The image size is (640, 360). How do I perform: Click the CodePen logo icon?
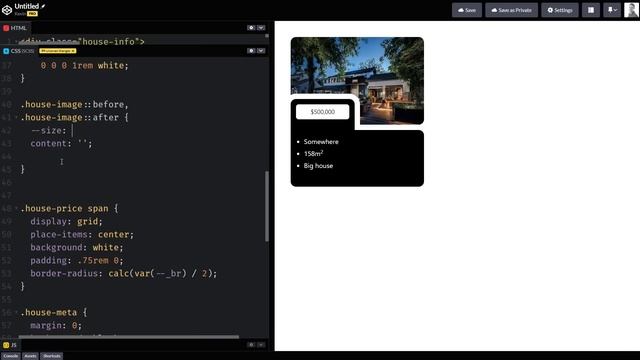(7, 9)
